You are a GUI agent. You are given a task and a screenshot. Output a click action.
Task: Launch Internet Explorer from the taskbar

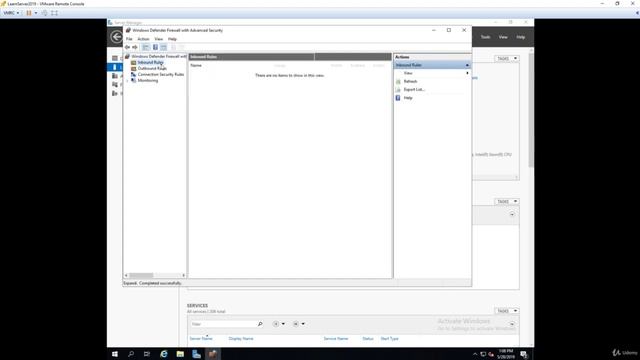(164, 354)
